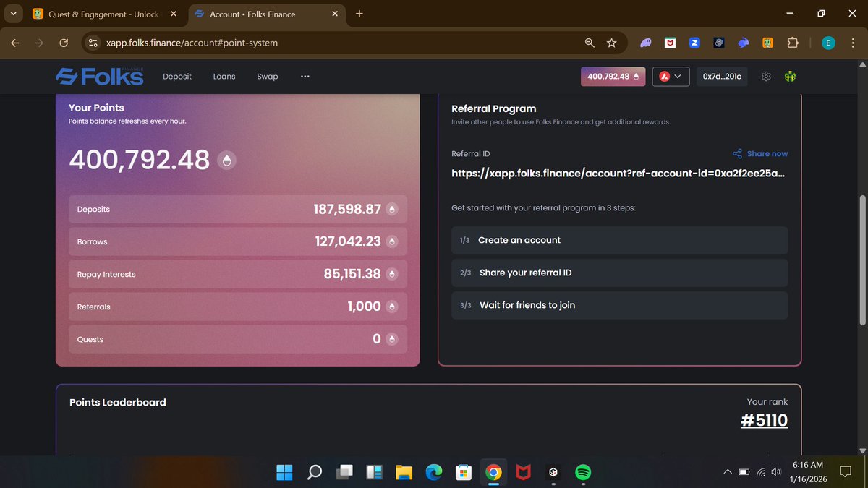The image size is (868, 488).
Task: Click the droplet icon in Borrows row
Action: pyautogui.click(x=392, y=241)
